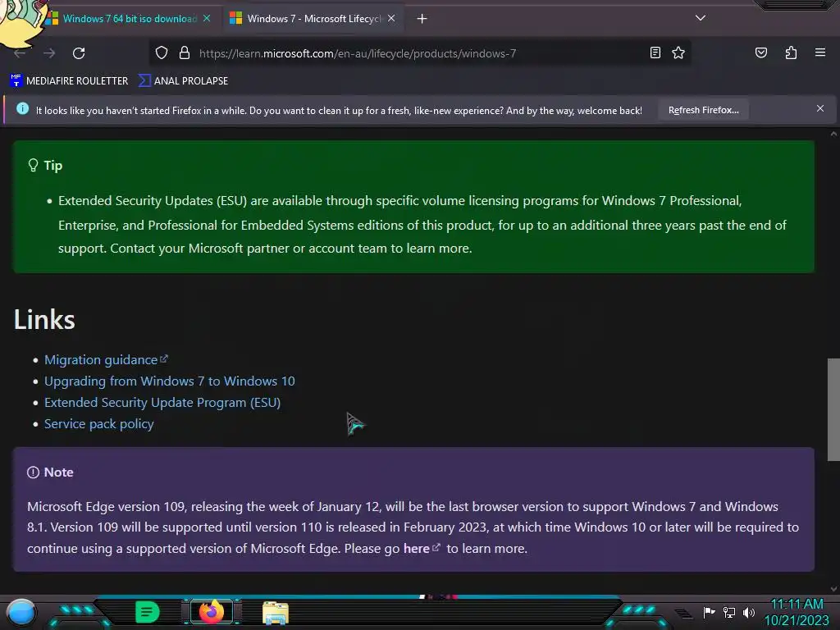Open the Start orb on the taskbar
This screenshot has height=630, width=840.
(21, 612)
